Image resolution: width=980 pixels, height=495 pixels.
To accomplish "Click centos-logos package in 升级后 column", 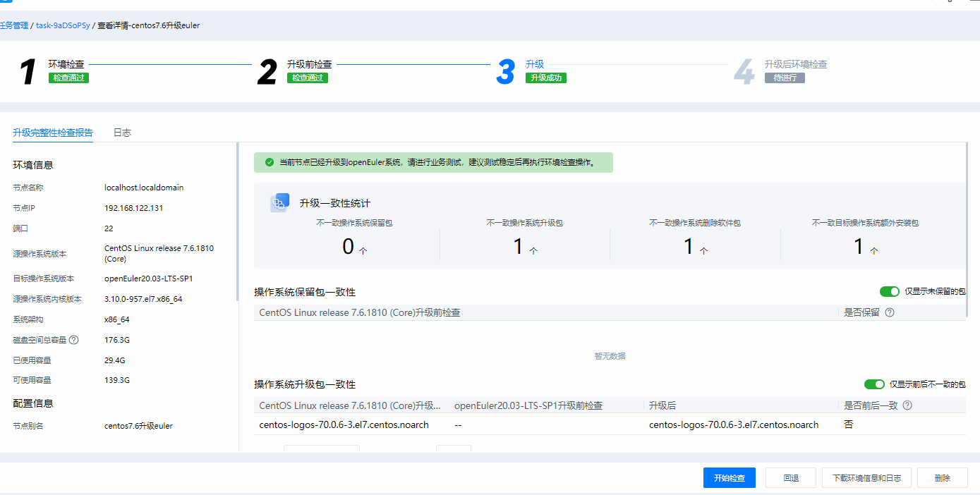I will tap(734, 424).
